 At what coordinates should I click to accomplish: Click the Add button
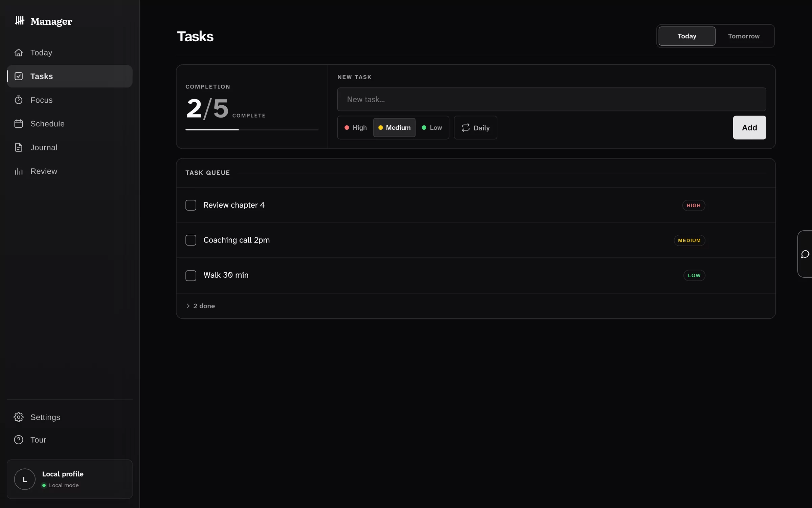click(x=749, y=128)
